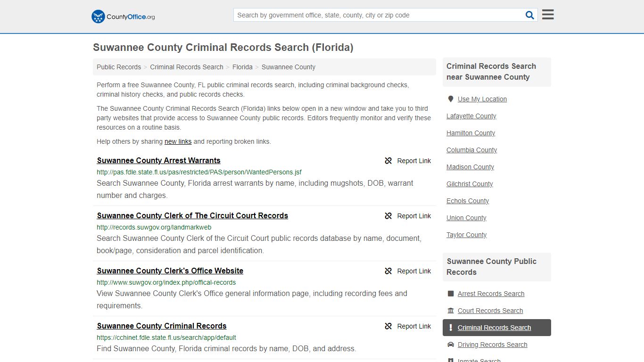
Task: Open Court Records Search in sidebar
Action: click(490, 311)
